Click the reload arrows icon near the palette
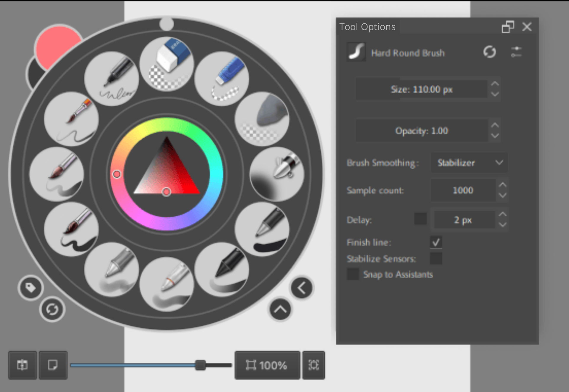 [52, 309]
